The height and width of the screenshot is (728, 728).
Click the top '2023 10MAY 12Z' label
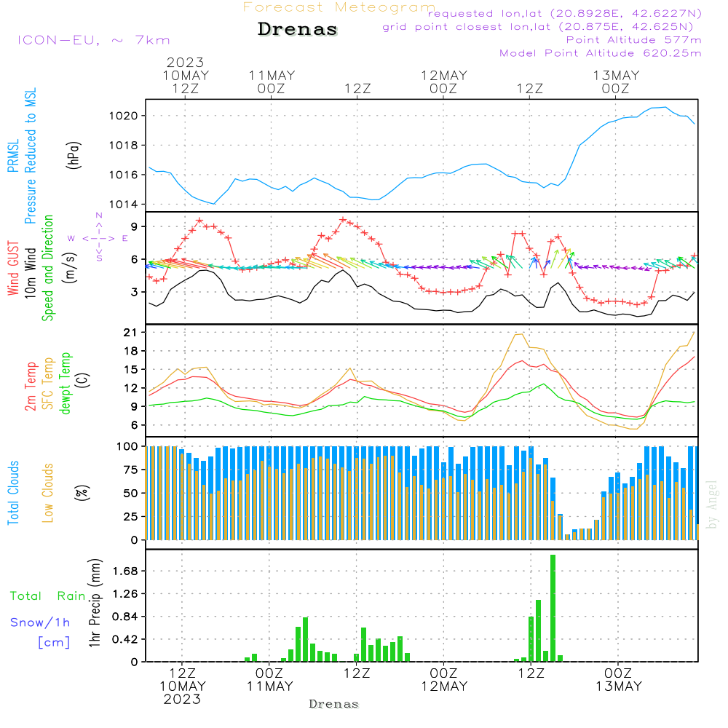click(x=186, y=75)
